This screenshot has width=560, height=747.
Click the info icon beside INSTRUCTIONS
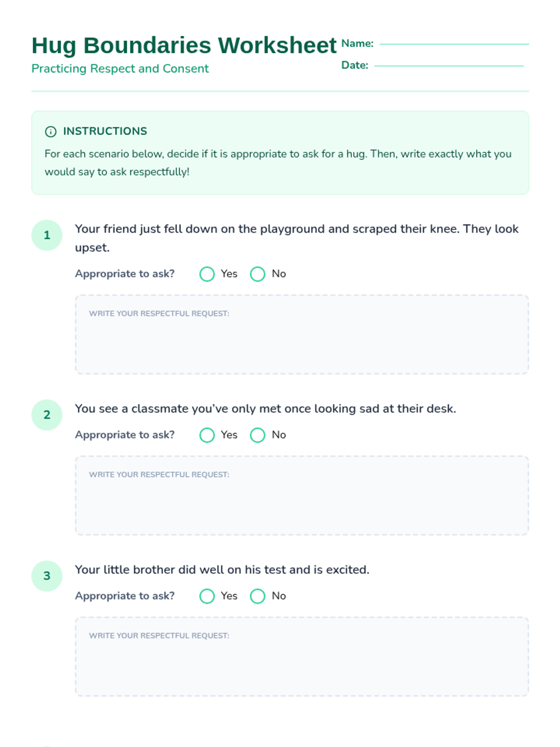(50, 132)
